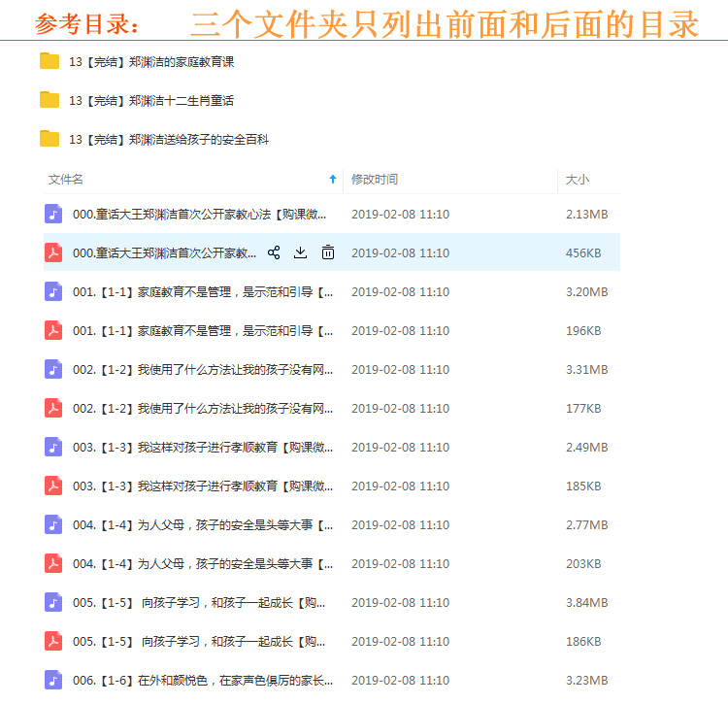Open 203KB file 004.【1-4】为人父母
This screenshot has width=728, height=704.
point(203,564)
